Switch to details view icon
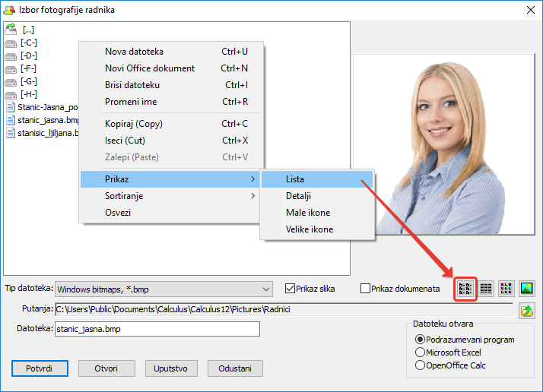The width and height of the screenshot is (543, 392). (486, 289)
